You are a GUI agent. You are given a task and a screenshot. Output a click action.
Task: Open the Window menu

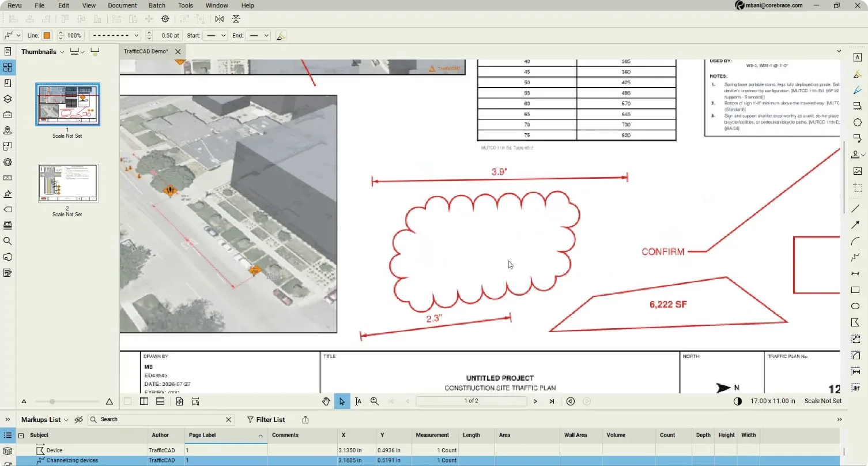pos(217,5)
